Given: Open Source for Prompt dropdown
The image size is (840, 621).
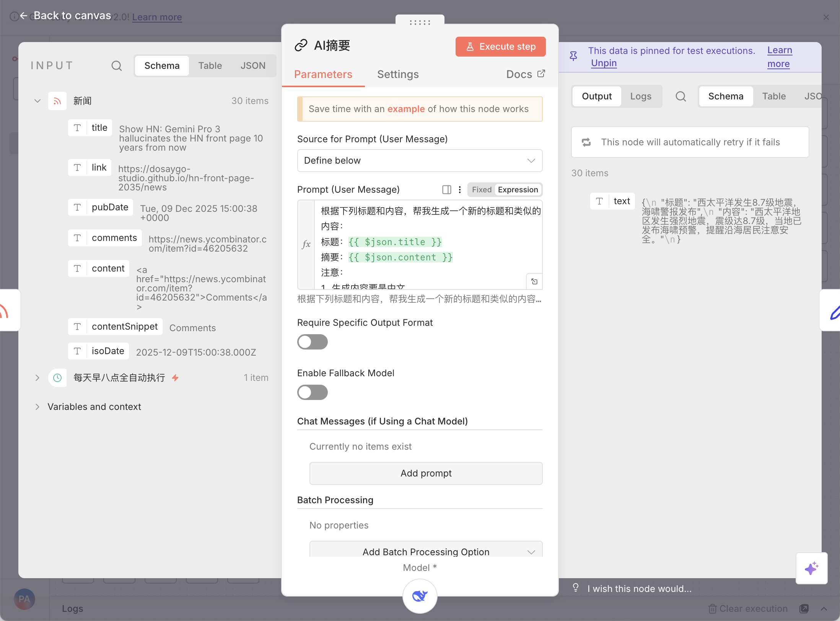Looking at the screenshot, I should click(x=420, y=161).
